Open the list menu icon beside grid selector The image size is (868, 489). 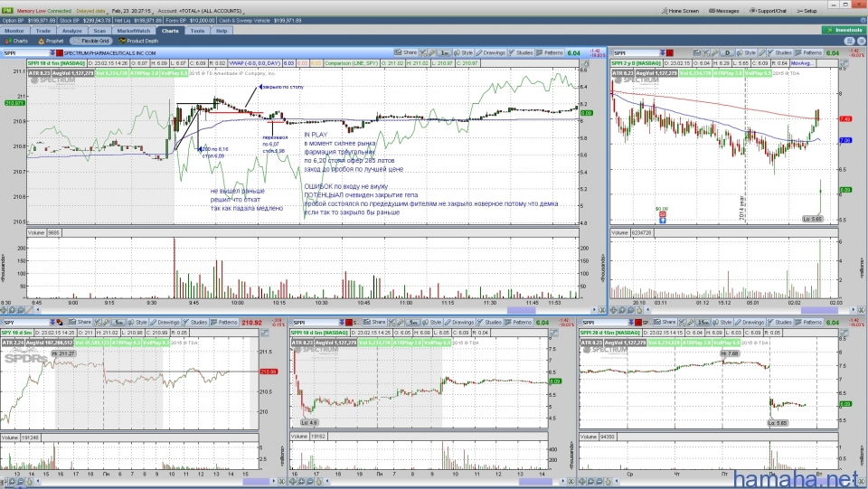pyautogui.click(x=861, y=41)
